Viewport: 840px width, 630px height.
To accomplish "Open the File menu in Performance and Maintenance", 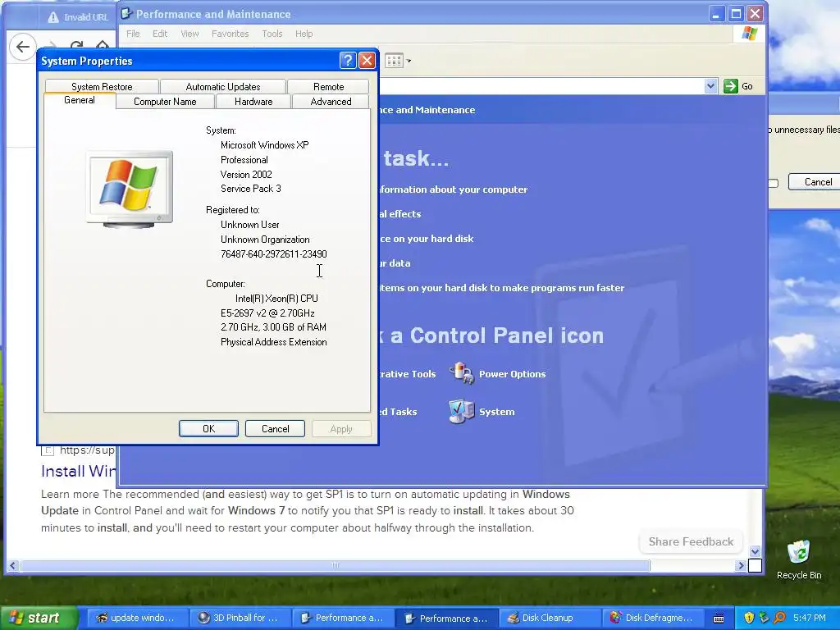I will coord(133,34).
